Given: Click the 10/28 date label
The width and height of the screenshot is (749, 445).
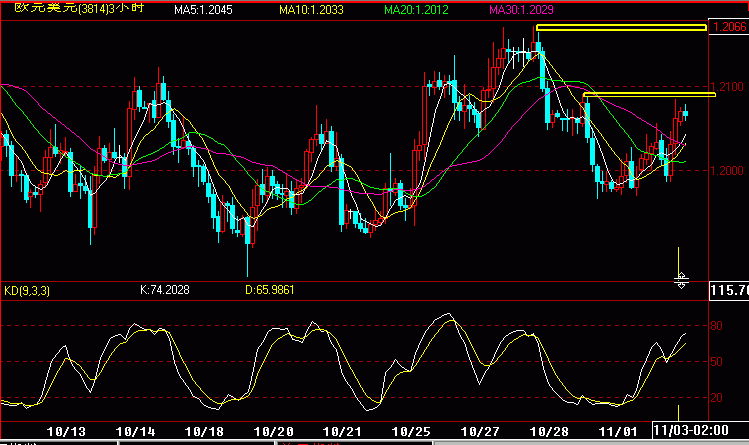Looking at the screenshot, I should [x=549, y=432].
